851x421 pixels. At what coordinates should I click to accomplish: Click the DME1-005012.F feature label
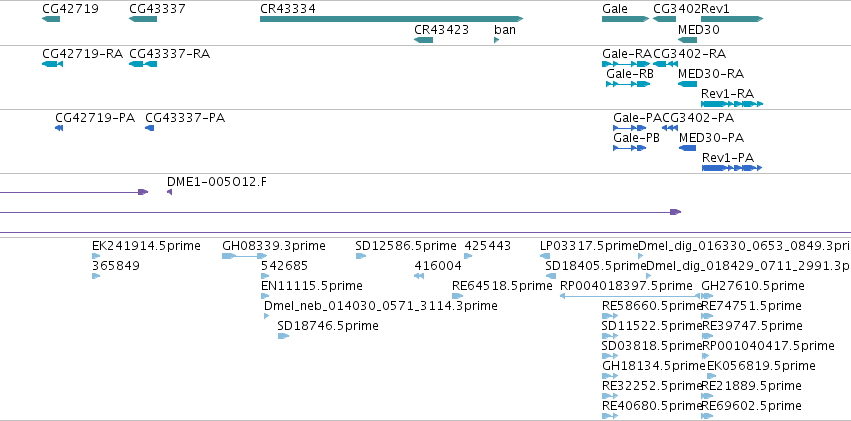(217, 181)
